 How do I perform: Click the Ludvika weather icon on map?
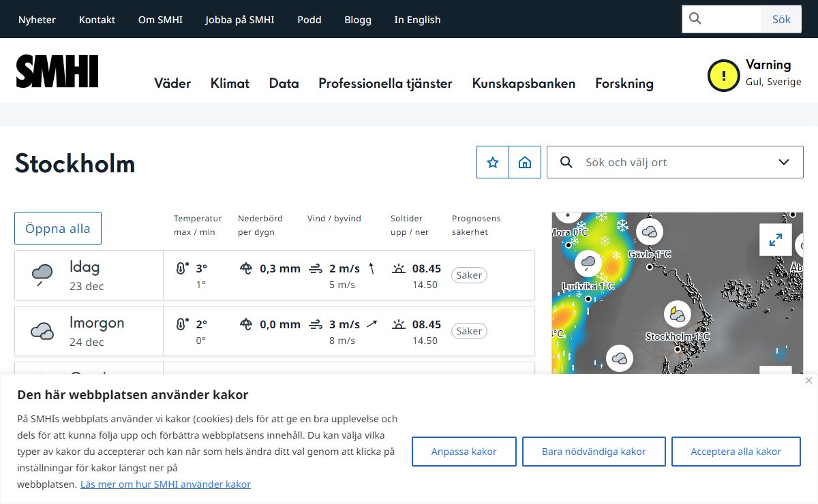588,263
